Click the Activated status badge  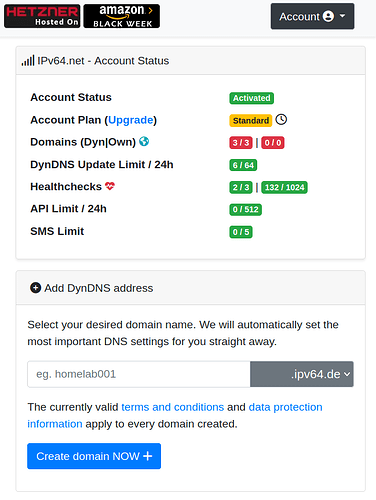point(252,98)
